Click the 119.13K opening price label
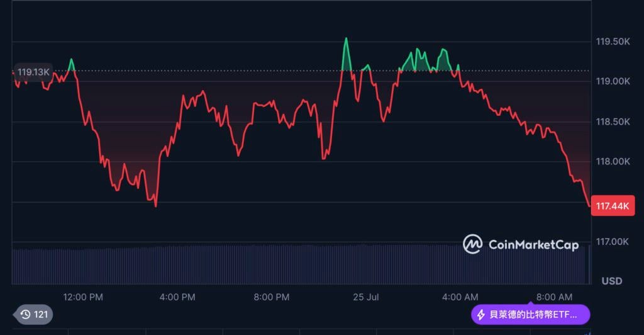Viewport: 644px width, 335px height. [33, 72]
